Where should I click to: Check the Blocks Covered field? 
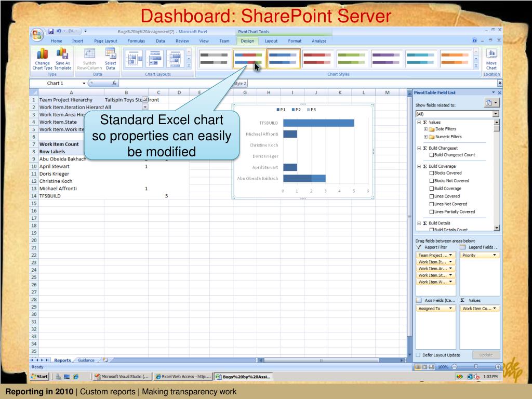tap(432, 173)
